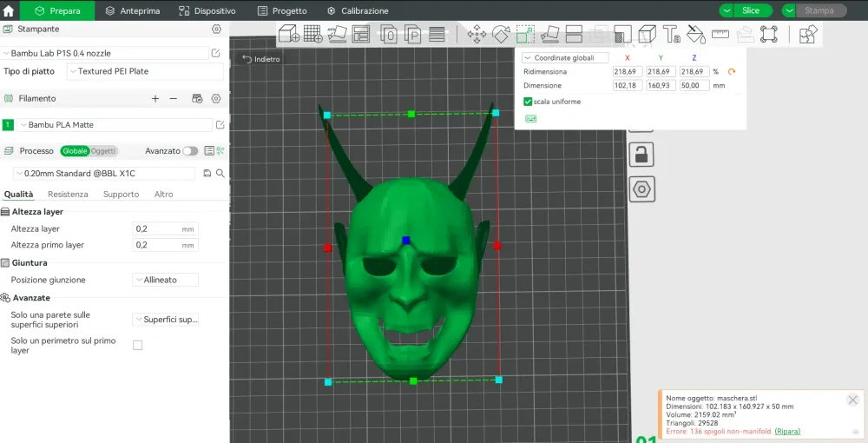Screen dimensions: 868x443
Task: Click the hexagon nut icon beside viewport
Action: 641,189
